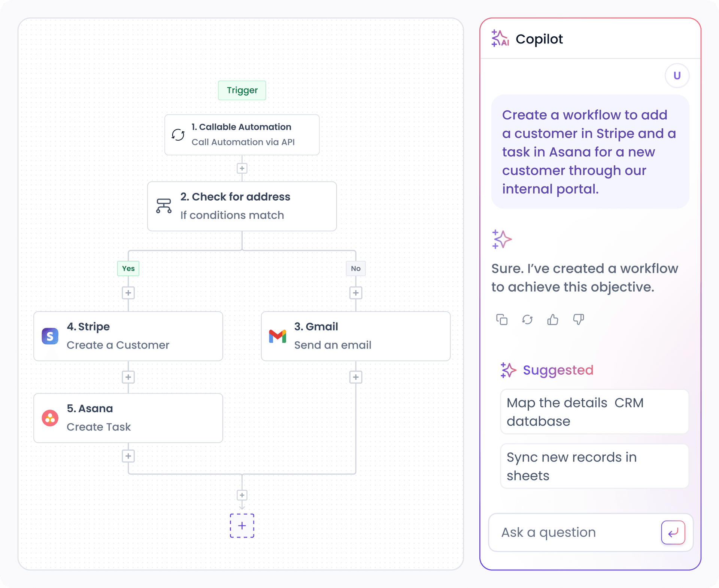Click the user avatar in Copilot panel

(677, 75)
